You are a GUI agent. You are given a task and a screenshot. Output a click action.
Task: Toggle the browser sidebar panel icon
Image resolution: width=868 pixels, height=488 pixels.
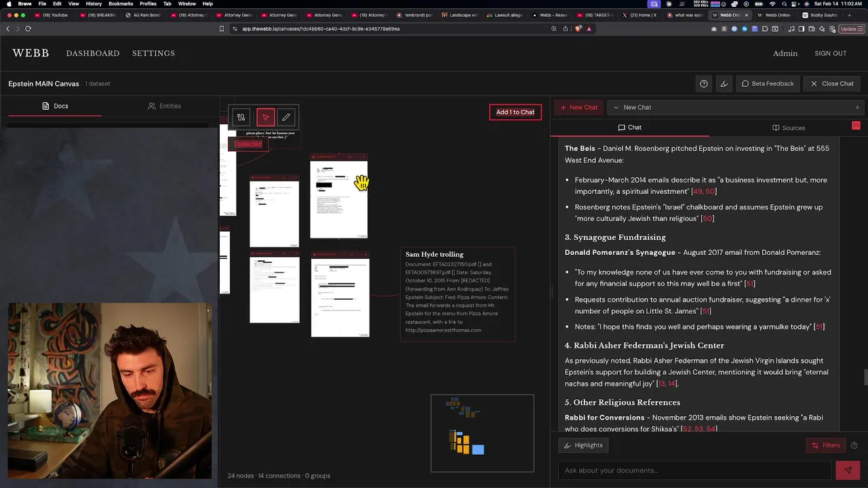801,28
